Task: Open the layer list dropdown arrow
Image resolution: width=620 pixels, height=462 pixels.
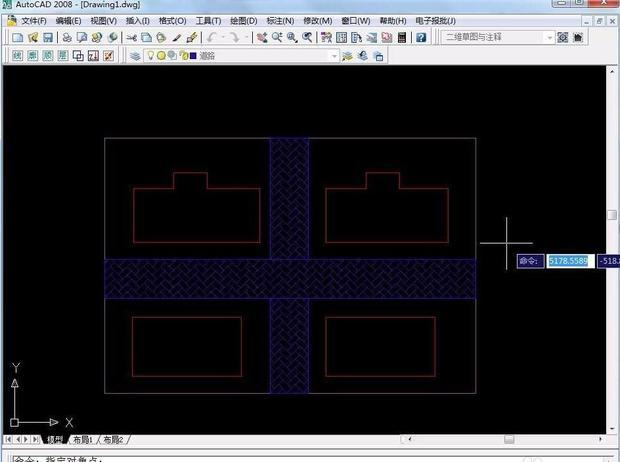Action: point(333,56)
